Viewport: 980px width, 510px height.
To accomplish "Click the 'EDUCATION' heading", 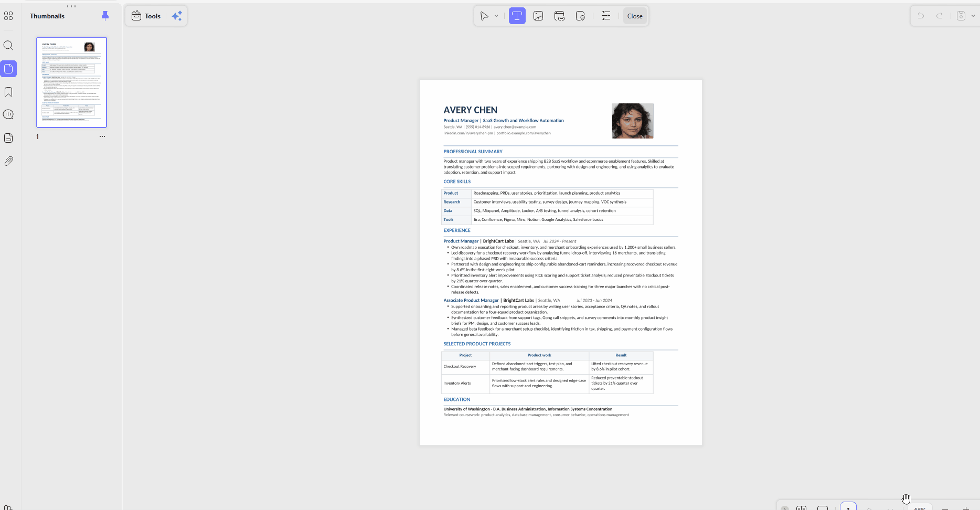I will [457, 400].
